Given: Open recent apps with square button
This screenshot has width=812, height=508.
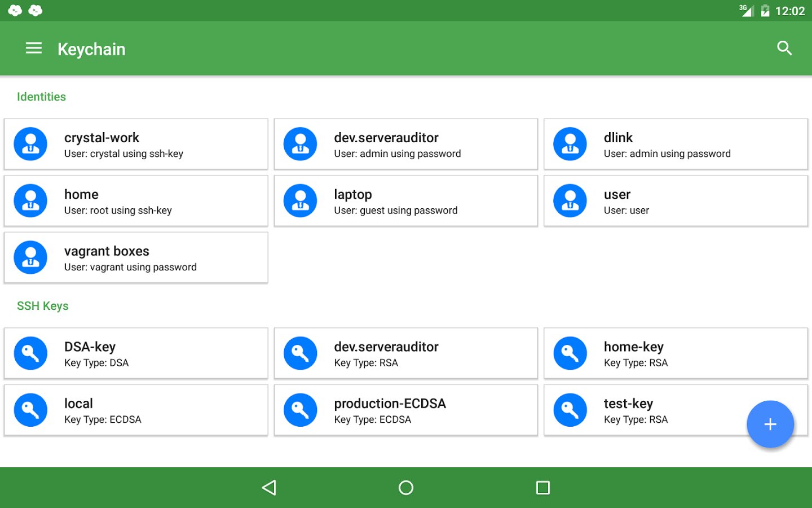Looking at the screenshot, I should [542, 488].
